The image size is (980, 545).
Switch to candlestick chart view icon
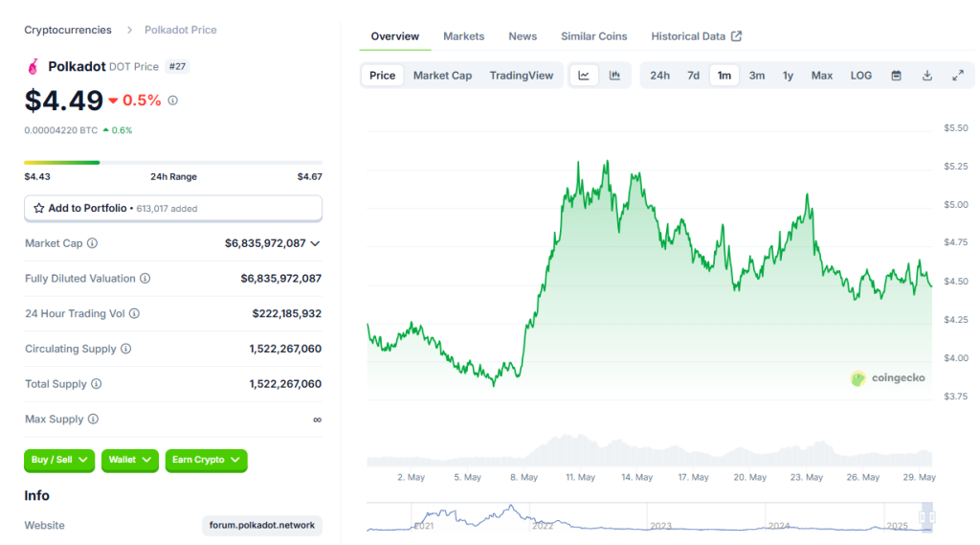click(615, 75)
